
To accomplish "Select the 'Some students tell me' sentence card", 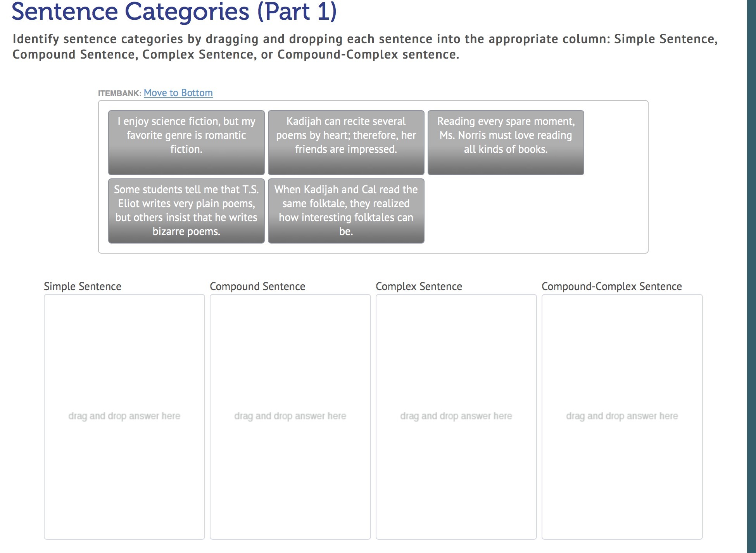I will (186, 211).
